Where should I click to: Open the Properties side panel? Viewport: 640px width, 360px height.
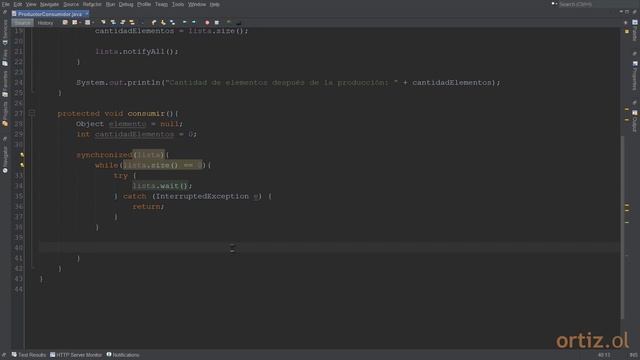635,76
